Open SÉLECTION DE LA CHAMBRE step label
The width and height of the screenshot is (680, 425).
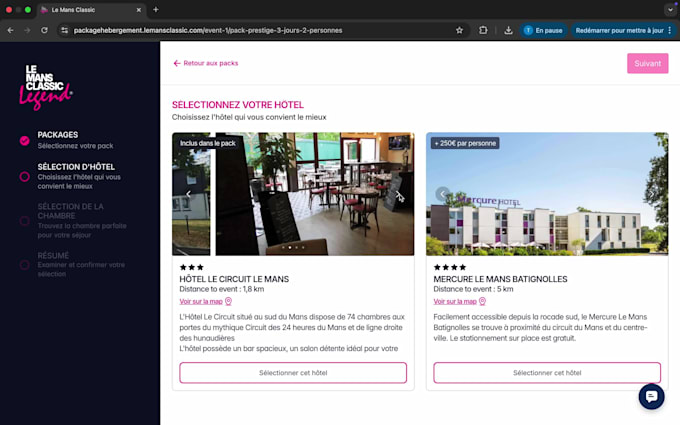[71, 211]
